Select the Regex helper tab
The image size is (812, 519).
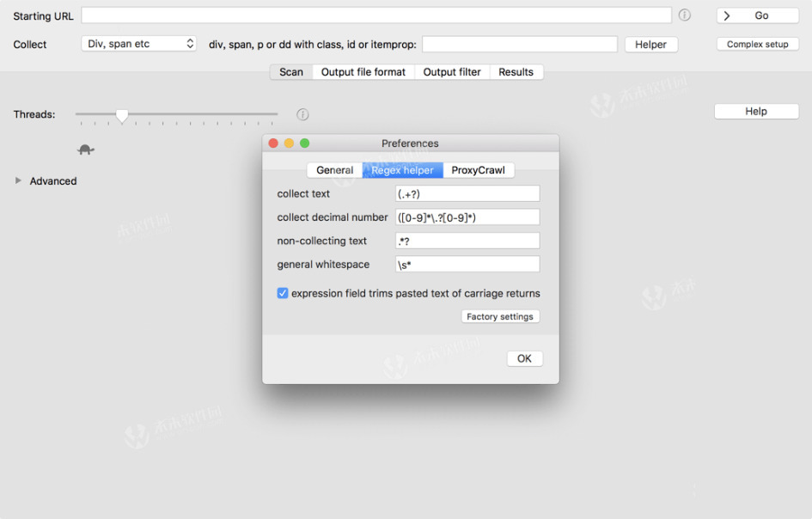pos(402,170)
